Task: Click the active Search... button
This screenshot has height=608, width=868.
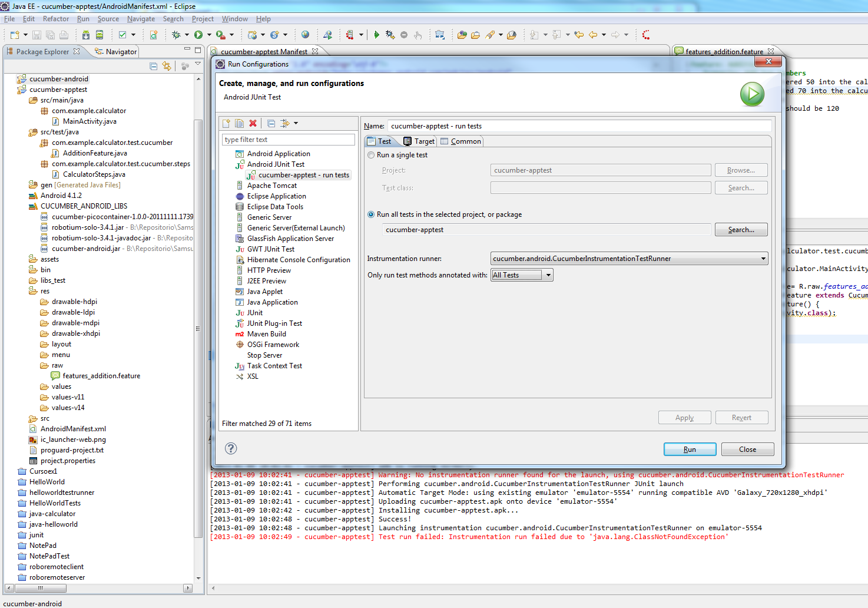Action: click(741, 230)
